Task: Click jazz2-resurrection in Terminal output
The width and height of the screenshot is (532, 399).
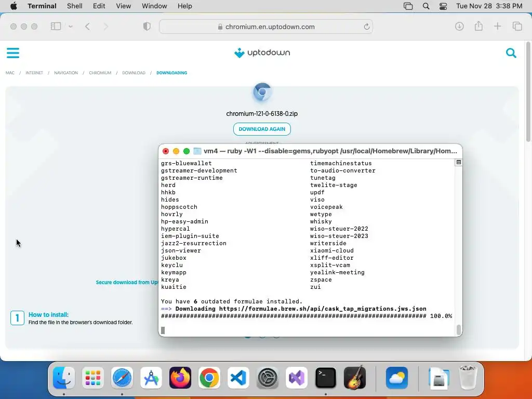Action: [x=194, y=243]
